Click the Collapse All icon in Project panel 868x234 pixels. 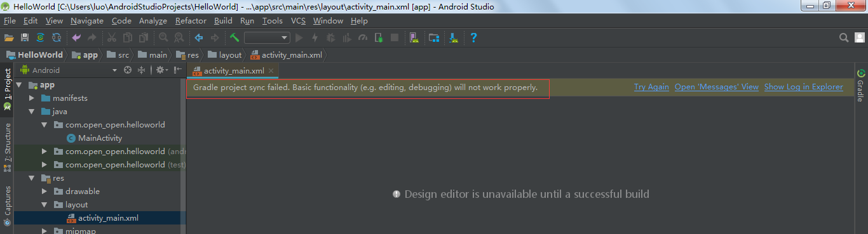(142, 70)
